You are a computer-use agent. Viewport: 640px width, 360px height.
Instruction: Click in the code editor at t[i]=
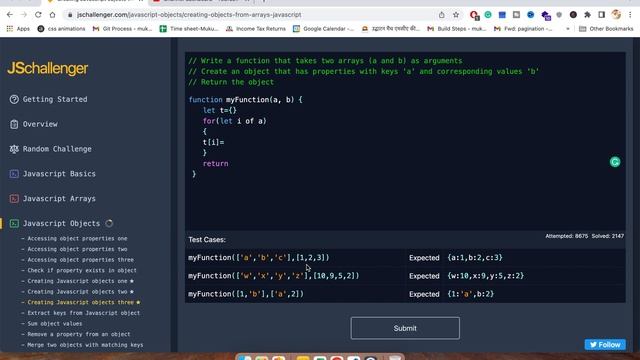click(x=213, y=142)
